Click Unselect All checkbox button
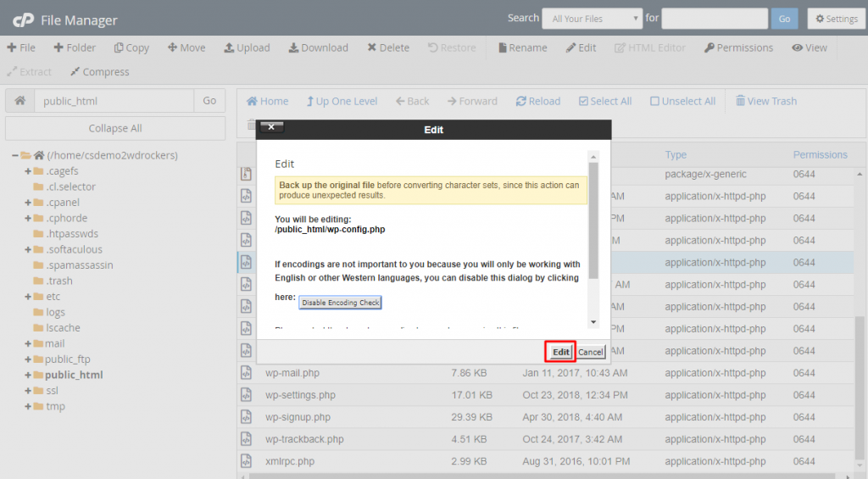 tap(682, 101)
